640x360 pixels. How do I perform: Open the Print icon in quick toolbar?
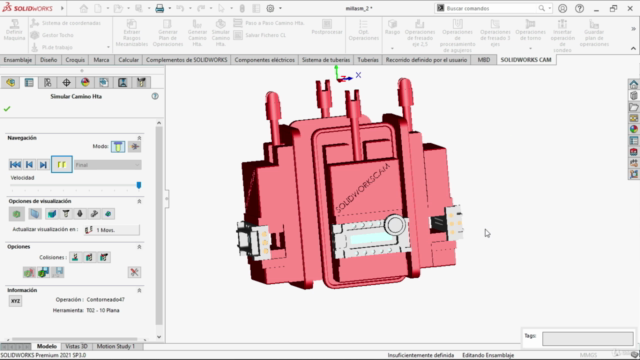coord(160,8)
